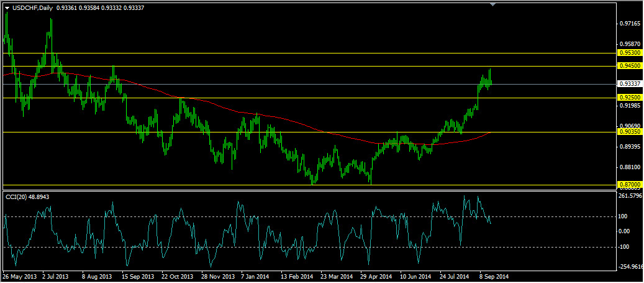Image resolution: width=644 pixels, height=283 pixels.
Task: Click the yellow 0.92500 price label
Action: tap(630, 98)
